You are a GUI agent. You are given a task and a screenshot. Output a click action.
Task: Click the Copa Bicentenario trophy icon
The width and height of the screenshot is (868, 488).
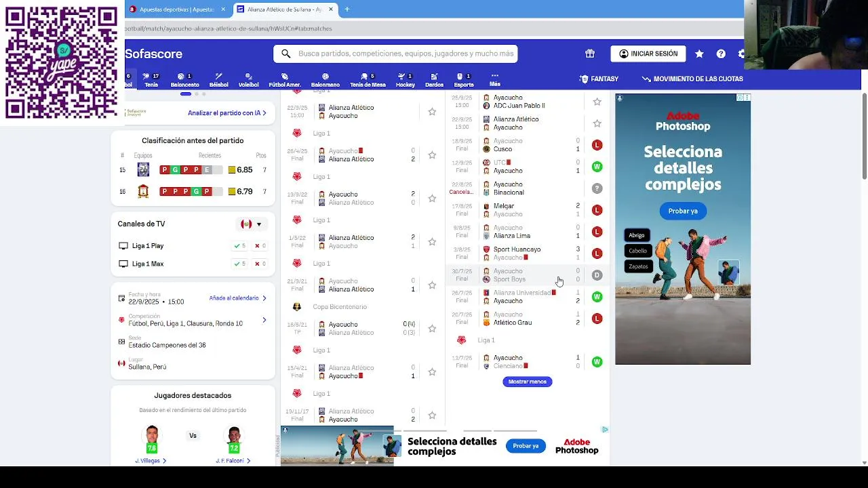[x=296, y=306]
